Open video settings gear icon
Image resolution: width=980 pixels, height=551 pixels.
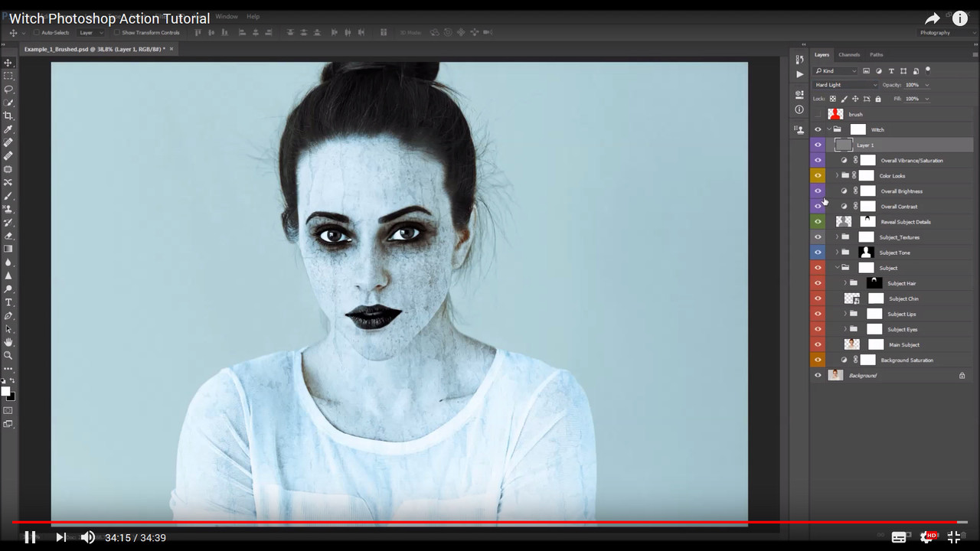927,537
